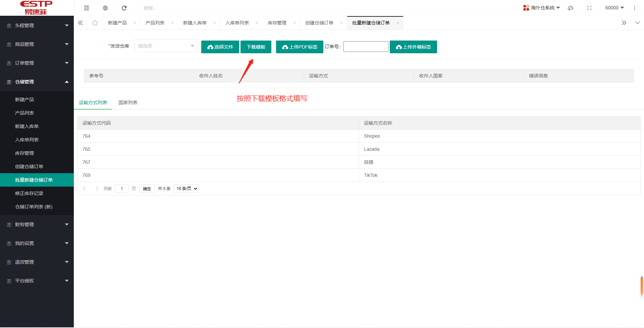Screen dimensions: 644x328
Task: Collapse the sidebar menu via toolbar icon
Action: [x=87, y=8]
